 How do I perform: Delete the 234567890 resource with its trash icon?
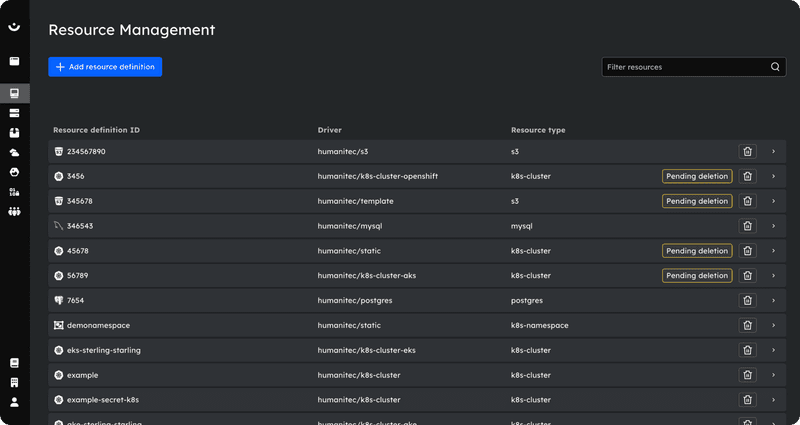click(x=746, y=151)
